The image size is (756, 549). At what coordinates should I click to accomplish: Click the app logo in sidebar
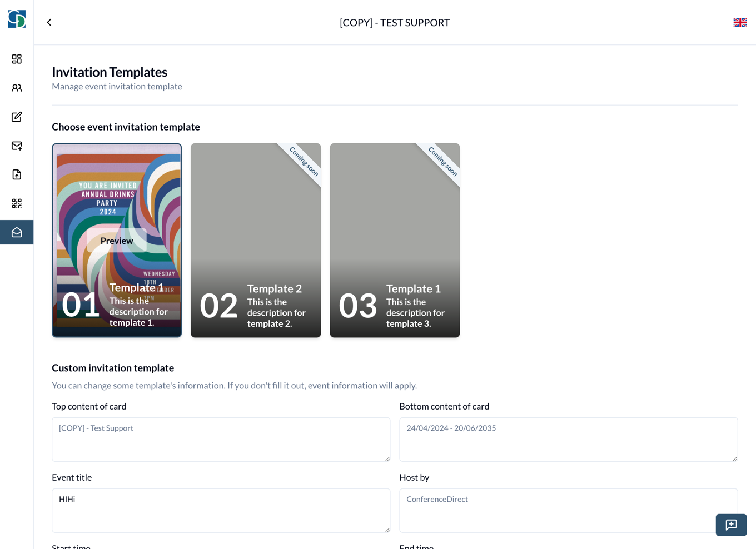[17, 19]
